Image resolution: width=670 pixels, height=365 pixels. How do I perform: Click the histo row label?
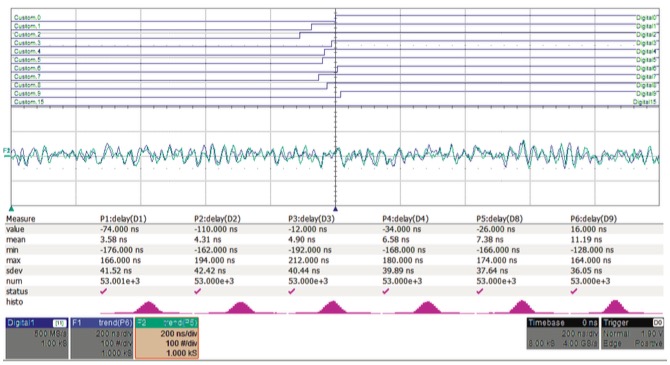coord(14,302)
